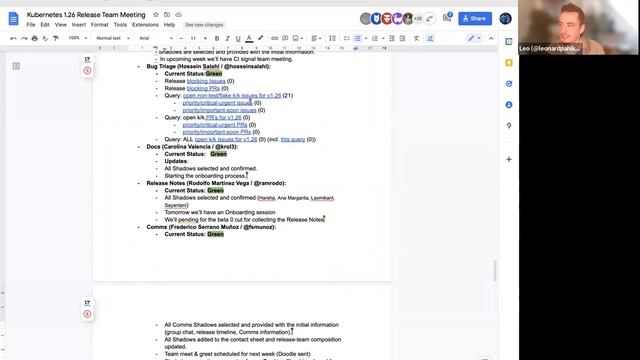
Task: Toggle the bulleted list
Action: [x=358, y=38]
